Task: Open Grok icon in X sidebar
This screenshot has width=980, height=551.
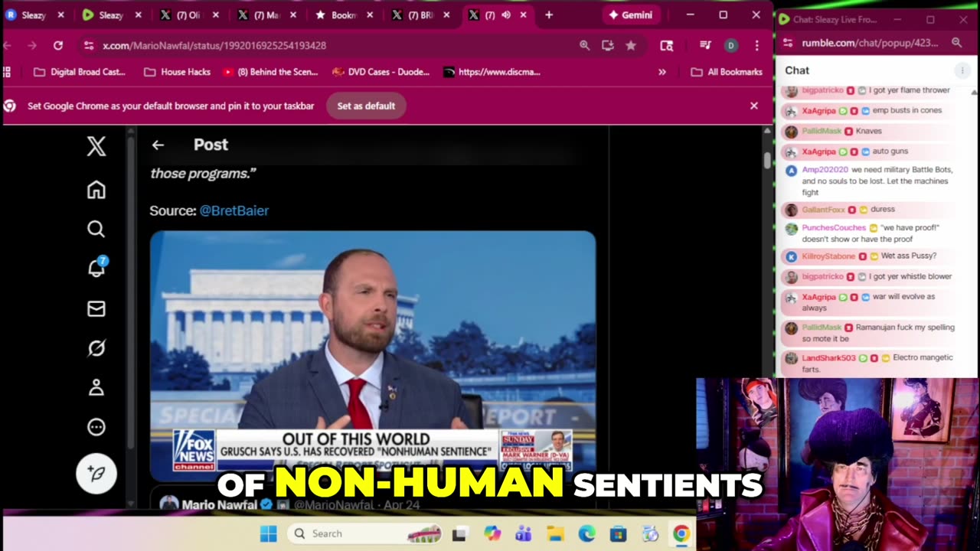Action: click(x=96, y=348)
